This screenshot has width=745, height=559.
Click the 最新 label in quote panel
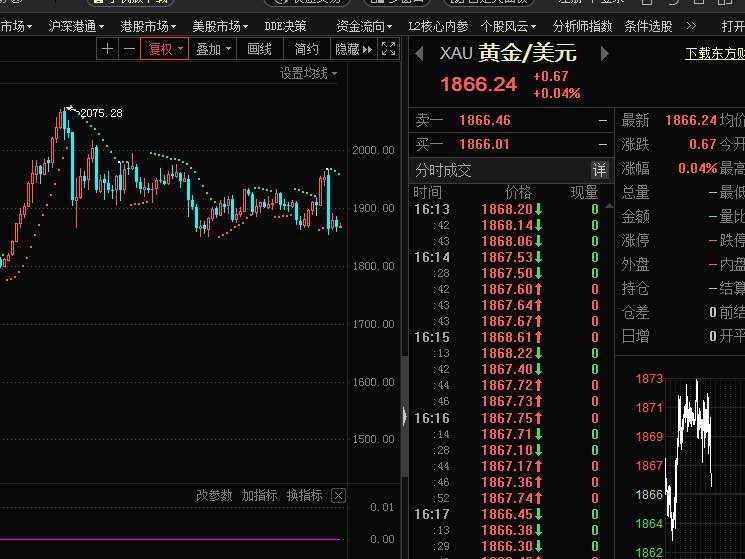[x=635, y=120]
